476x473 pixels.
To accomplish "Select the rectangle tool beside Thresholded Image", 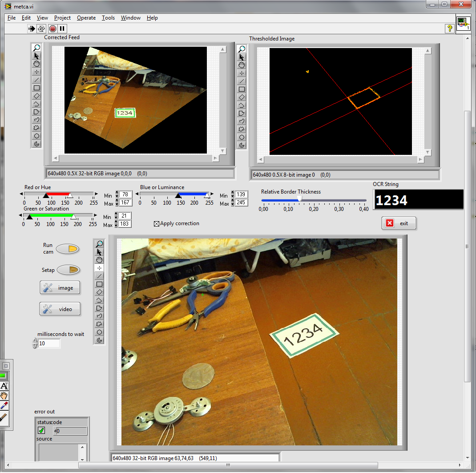I will [x=242, y=89].
